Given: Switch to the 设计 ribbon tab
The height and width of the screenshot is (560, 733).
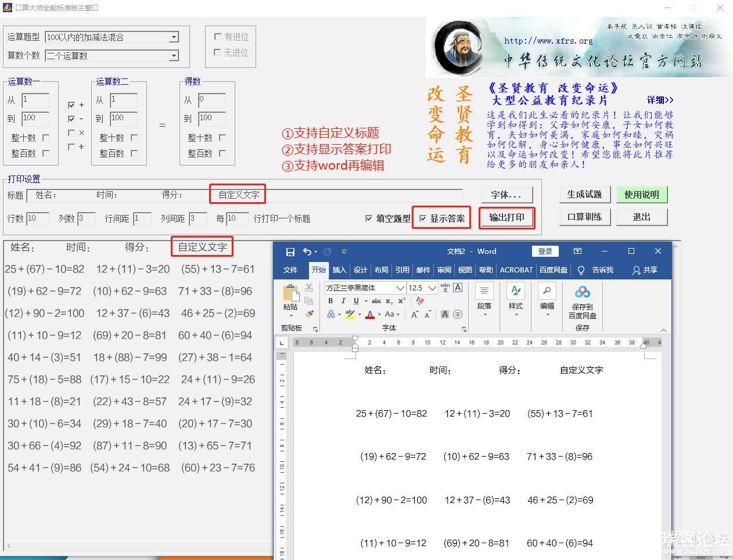Looking at the screenshot, I should coord(361,270).
